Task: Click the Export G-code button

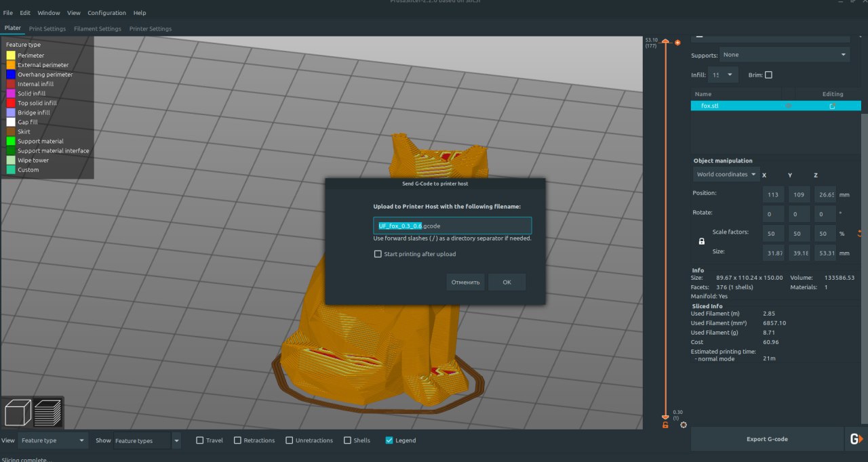Action: [x=767, y=439]
